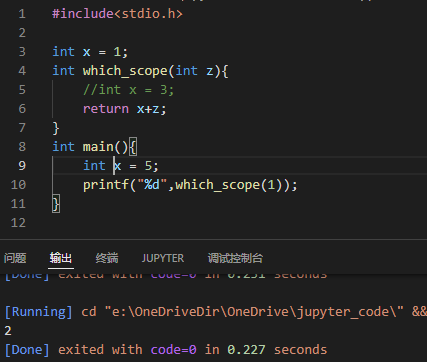Click the closing brace on line 7
This screenshot has width=427, height=362.
click(56, 128)
